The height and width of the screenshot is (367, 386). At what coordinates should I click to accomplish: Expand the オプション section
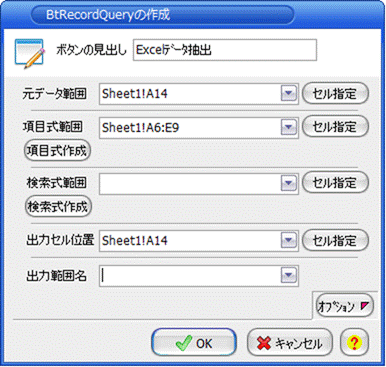point(345,305)
